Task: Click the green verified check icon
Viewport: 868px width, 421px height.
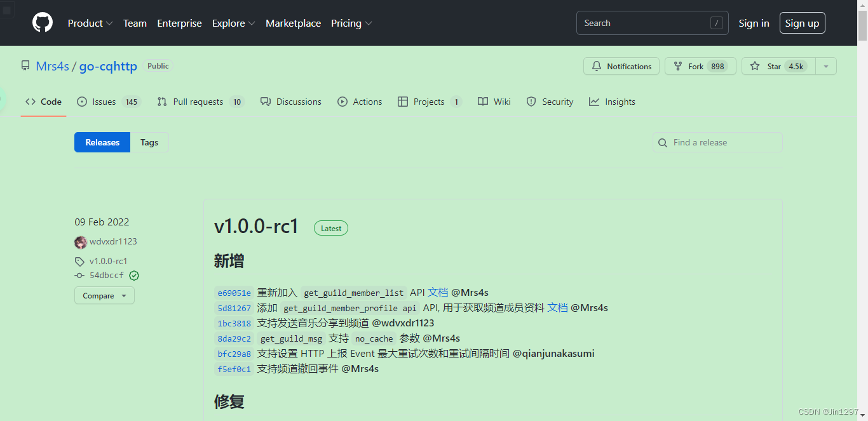Action: point(134,276)
